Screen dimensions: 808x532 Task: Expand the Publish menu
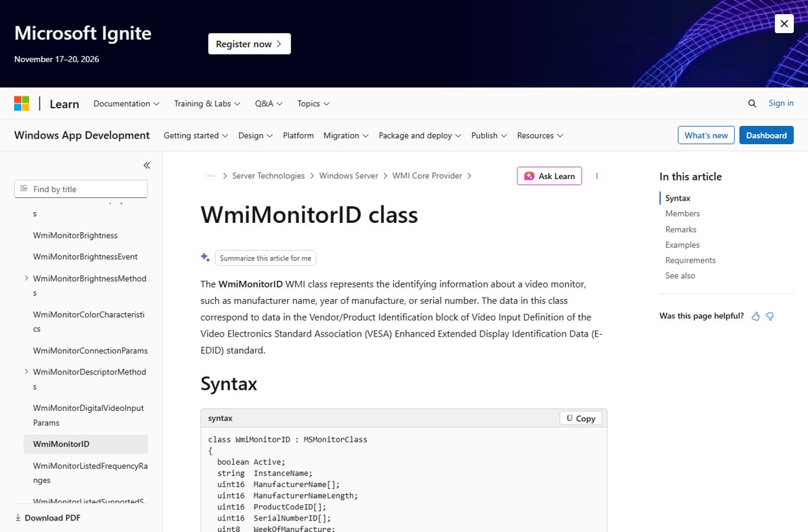click(490, 135)
